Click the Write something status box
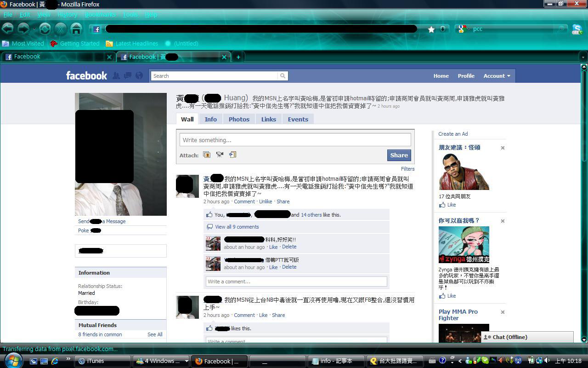The height and width of the screenshot is (368, 588). [x=295, y=140]
